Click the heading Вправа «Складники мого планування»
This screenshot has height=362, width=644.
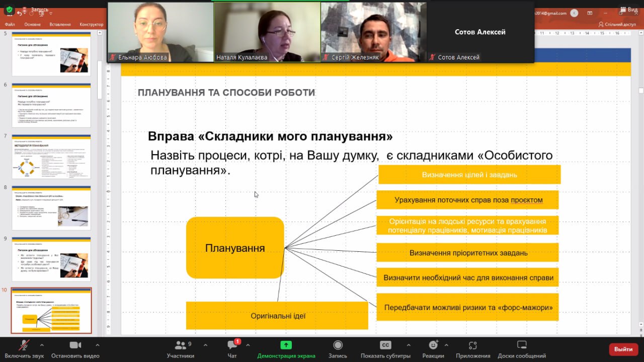tap(270, 136)
